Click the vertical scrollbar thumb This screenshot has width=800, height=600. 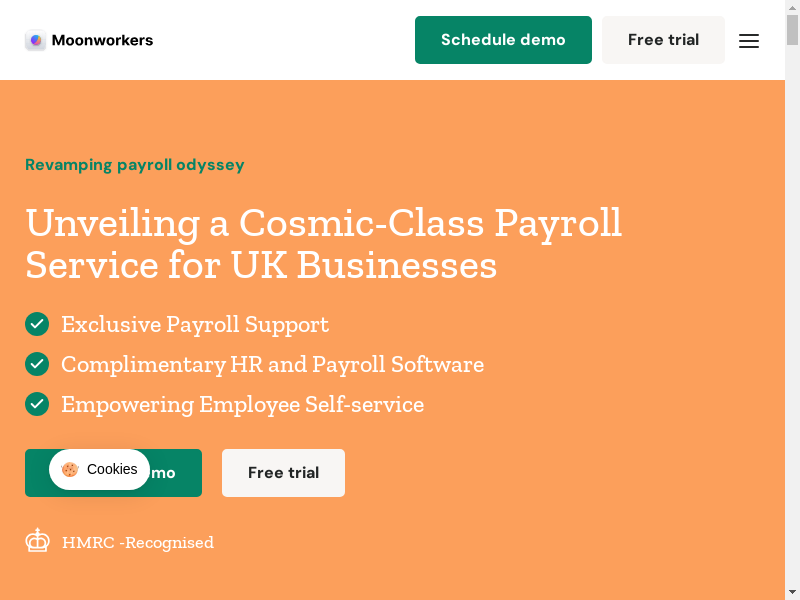click(x=792, y=30)
